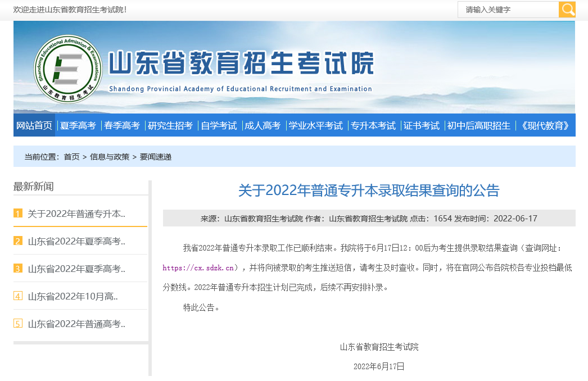Open first news item 关于2022年普通专升本..
The height and width of the screenshot is (381, 588).
coord(76,214)
